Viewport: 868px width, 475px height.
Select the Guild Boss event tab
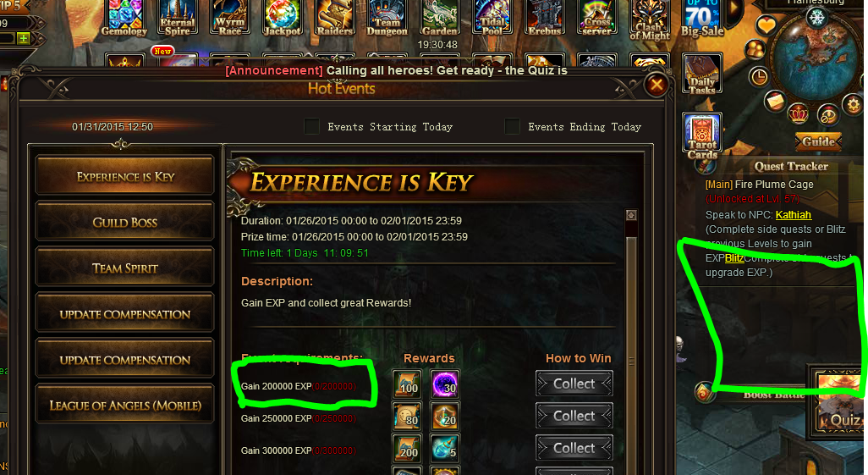click(x=125, y=222)
